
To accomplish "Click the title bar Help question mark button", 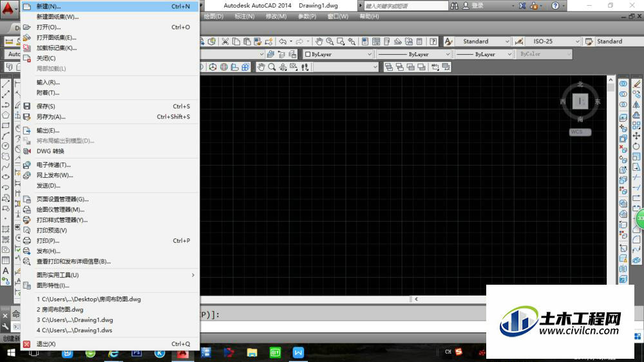I will coord(555,6).
